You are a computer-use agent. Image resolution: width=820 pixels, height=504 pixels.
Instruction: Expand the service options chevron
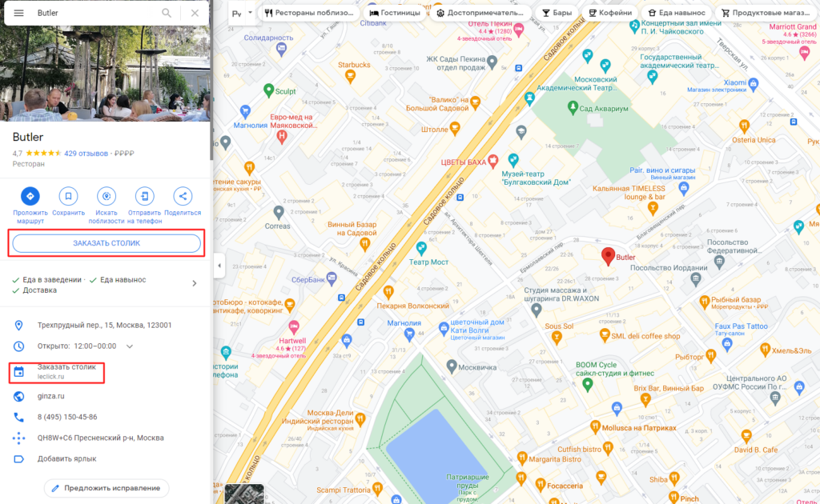195,283
